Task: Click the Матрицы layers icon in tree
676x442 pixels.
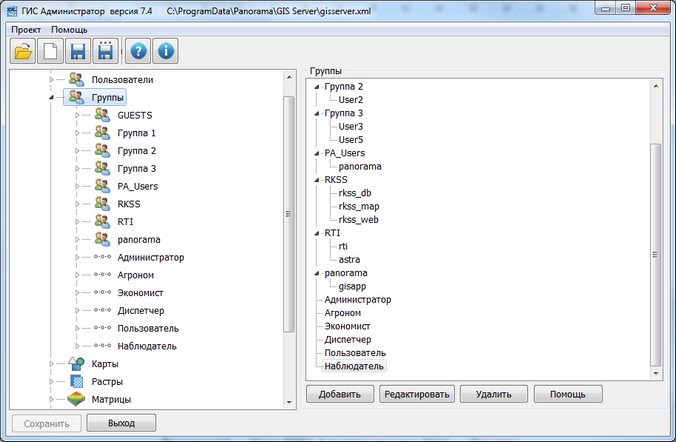Action: coord(78,400)
